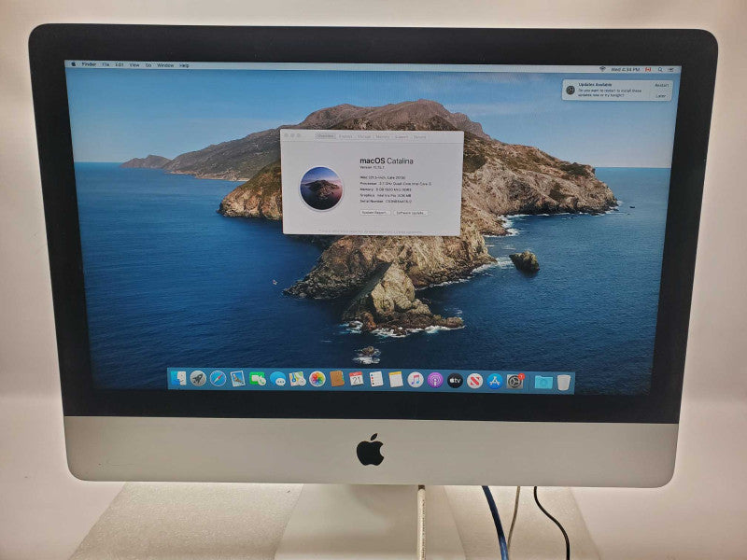747x560 pixels.
Task: Open Downloads folder stack in Dock
Action: point(543,382)
